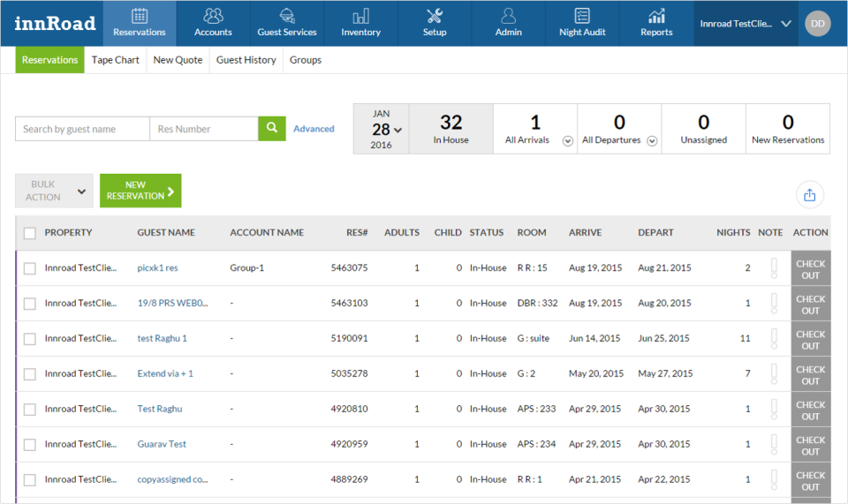The height and width of the screenshot is (504, 848).
Task: Show the New Reservations tile
Action: click(788, 129)
